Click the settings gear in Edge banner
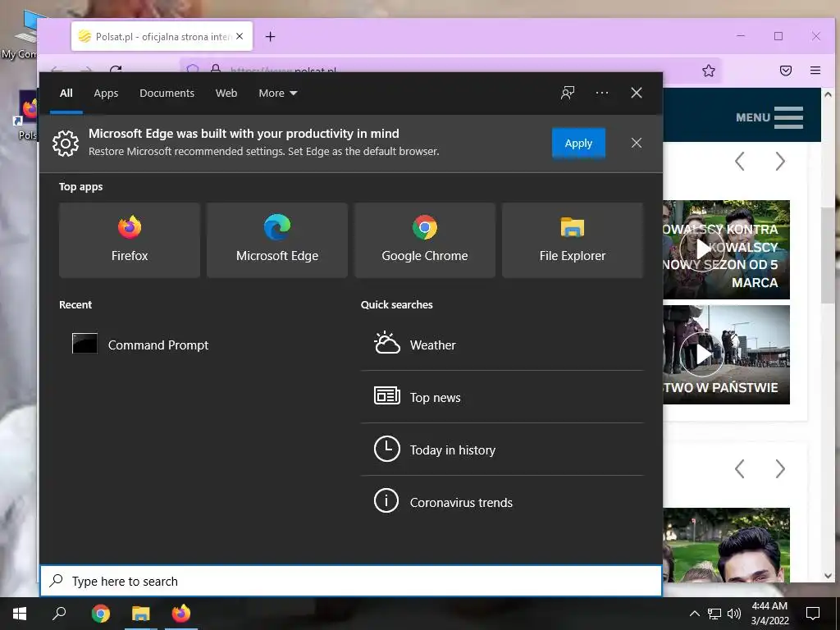The image size is (840, 630). [66, 143]
